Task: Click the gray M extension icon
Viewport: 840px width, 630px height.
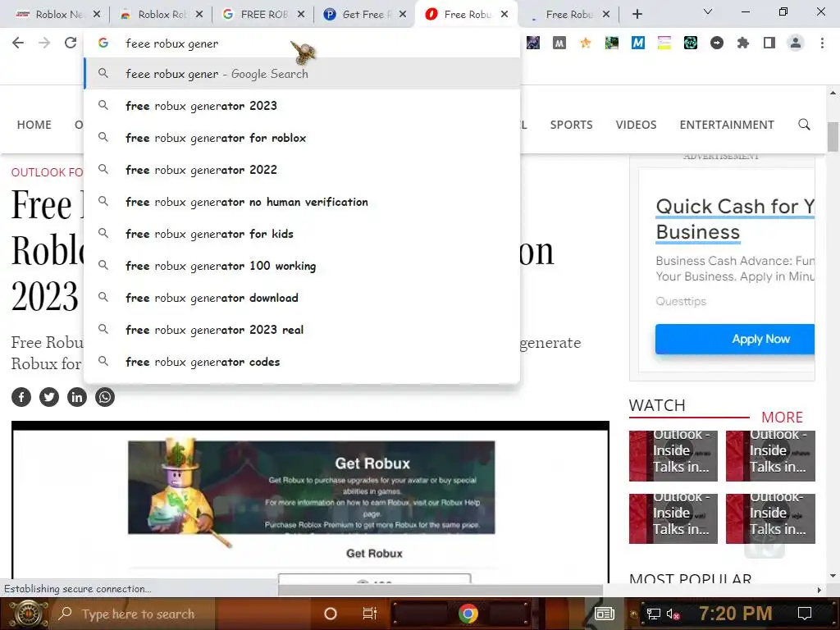Action: [559, 43]
